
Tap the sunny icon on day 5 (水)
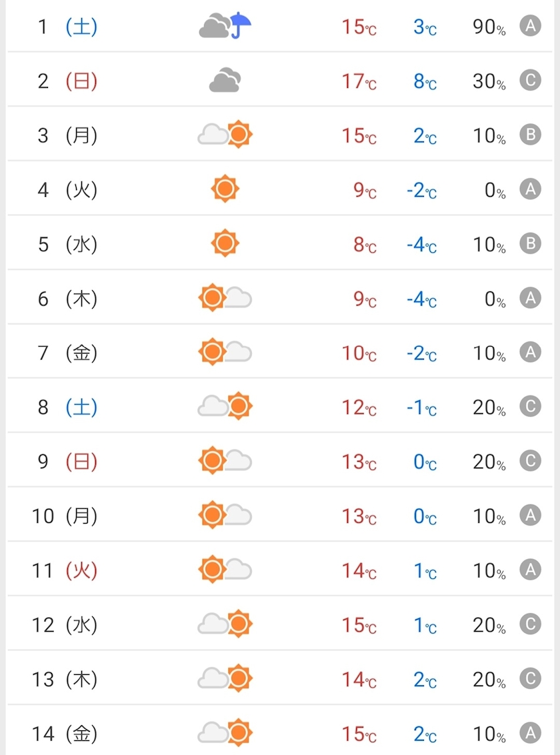tap(225, 244)
